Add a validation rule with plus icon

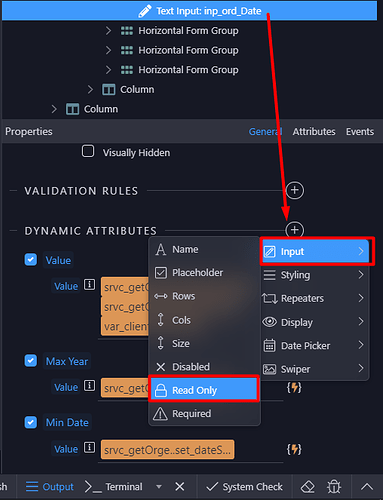click(x=295, y=190)
